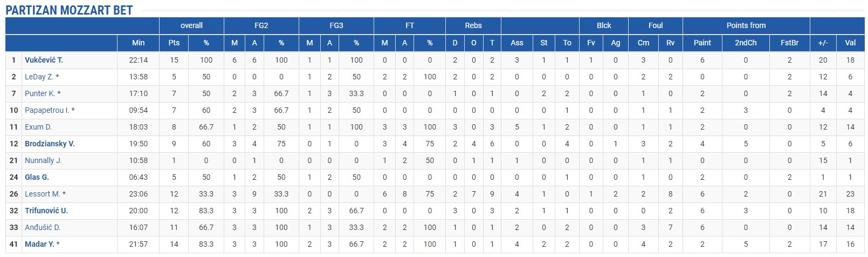Sort table by Min column header

pyautogui.click(x=138, y=43)
